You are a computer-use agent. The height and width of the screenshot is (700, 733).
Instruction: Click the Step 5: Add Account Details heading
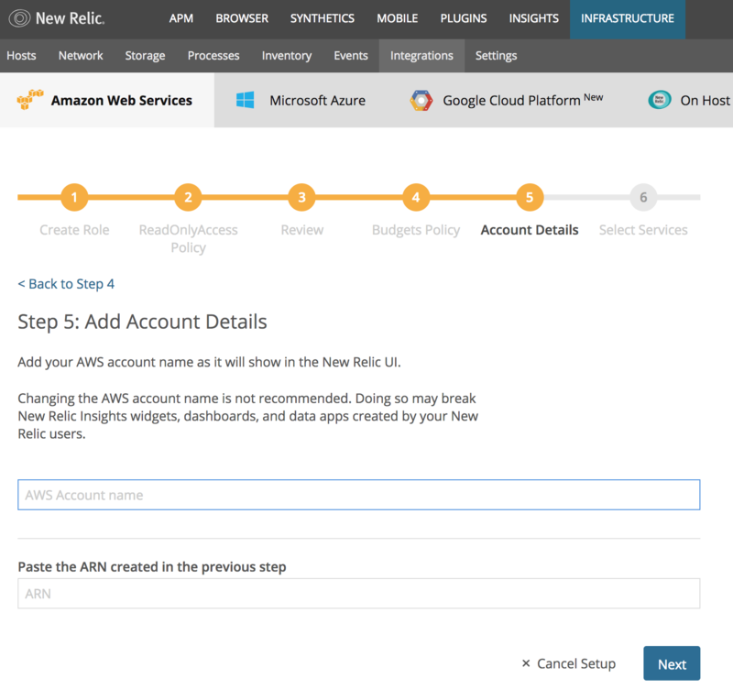point(143,322)
